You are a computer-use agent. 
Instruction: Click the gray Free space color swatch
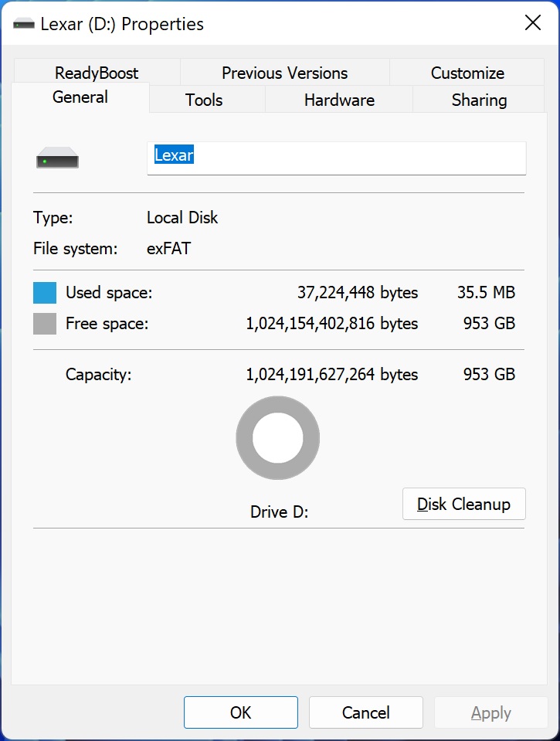[45, 324]
